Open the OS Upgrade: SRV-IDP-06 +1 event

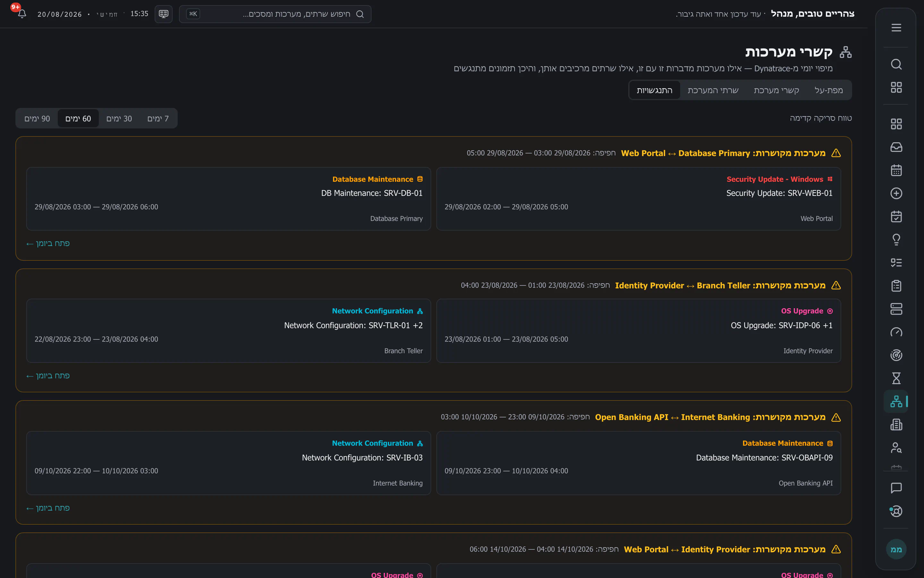(x=638, y=331)
